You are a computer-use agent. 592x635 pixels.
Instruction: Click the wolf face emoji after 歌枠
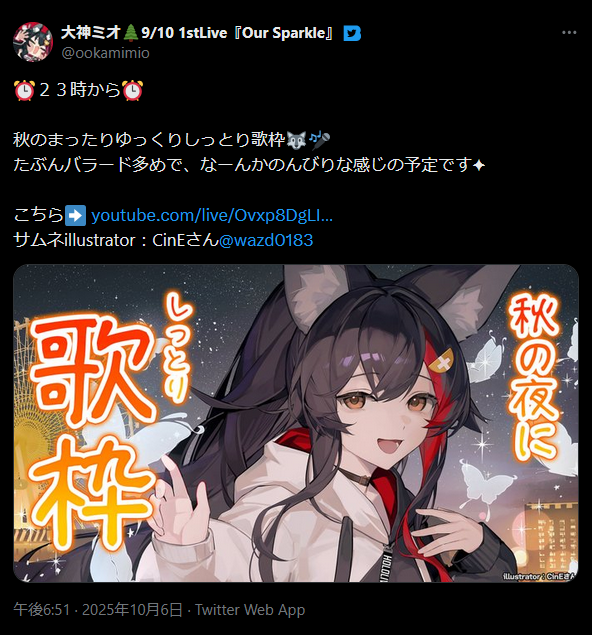coord(296,140)
